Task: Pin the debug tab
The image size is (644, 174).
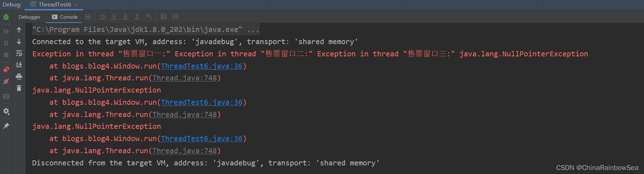Action: point(6,126)
